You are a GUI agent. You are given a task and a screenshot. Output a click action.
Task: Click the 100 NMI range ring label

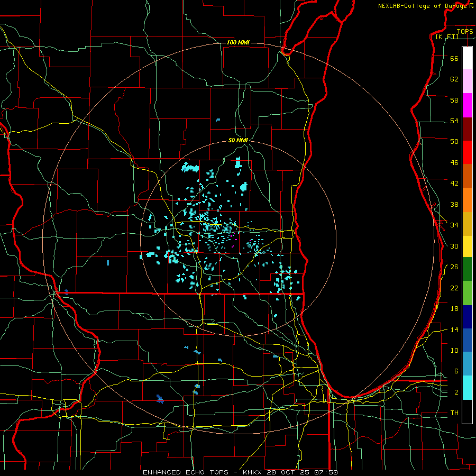click(238, 42)
